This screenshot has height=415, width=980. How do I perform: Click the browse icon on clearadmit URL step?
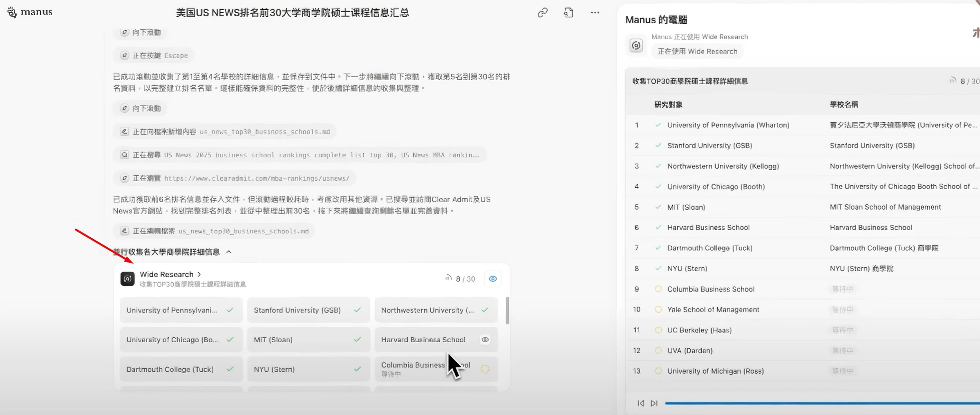click(125, 178)
